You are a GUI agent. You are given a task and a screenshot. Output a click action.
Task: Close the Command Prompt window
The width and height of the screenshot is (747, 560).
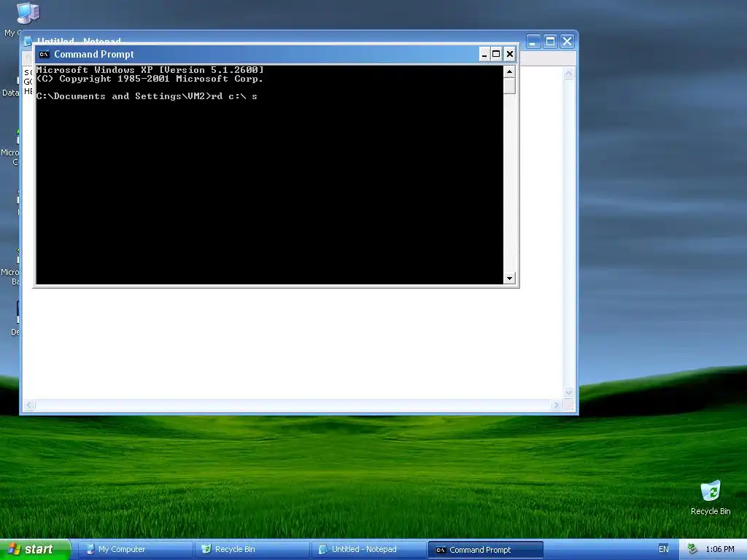509,54
